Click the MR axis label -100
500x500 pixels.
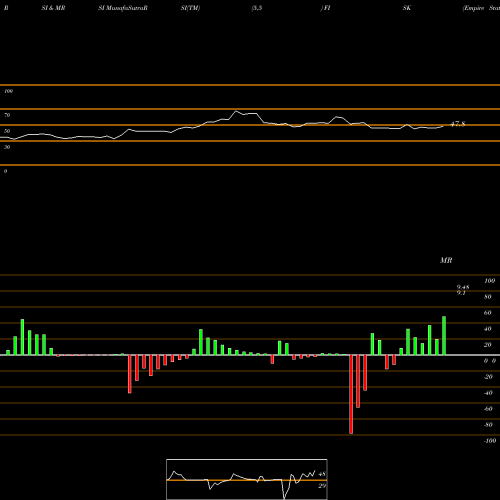(490, 441)
